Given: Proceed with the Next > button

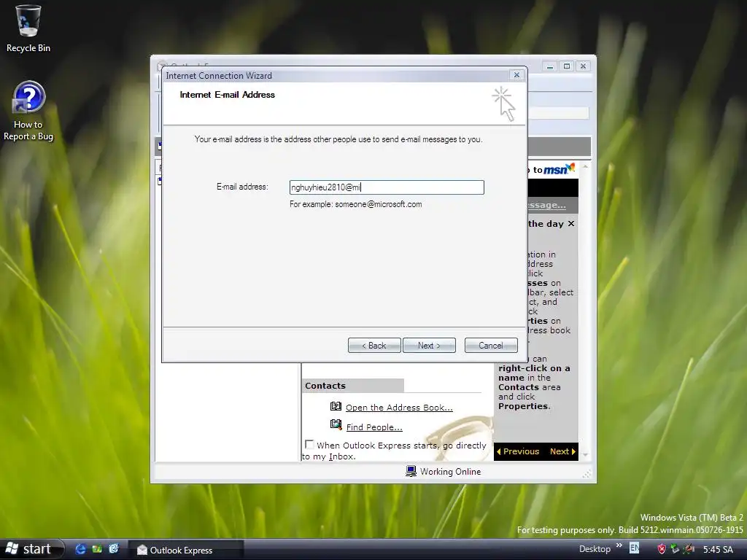Looking at the screenshot, I should tap(429, 346).
